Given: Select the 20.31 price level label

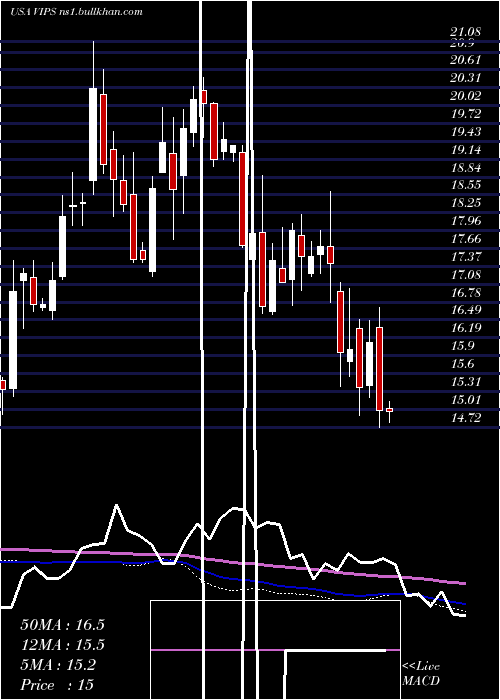Looking at the screenshot, I should [466, 78].
